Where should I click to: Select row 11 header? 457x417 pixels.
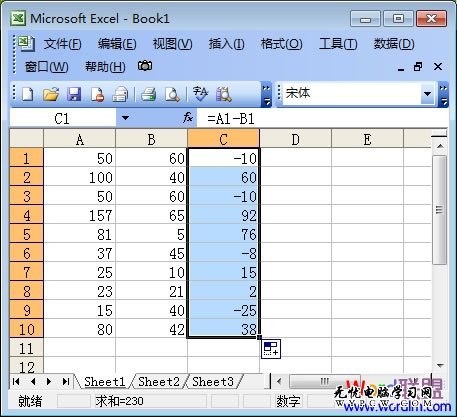tap(27, 348)
